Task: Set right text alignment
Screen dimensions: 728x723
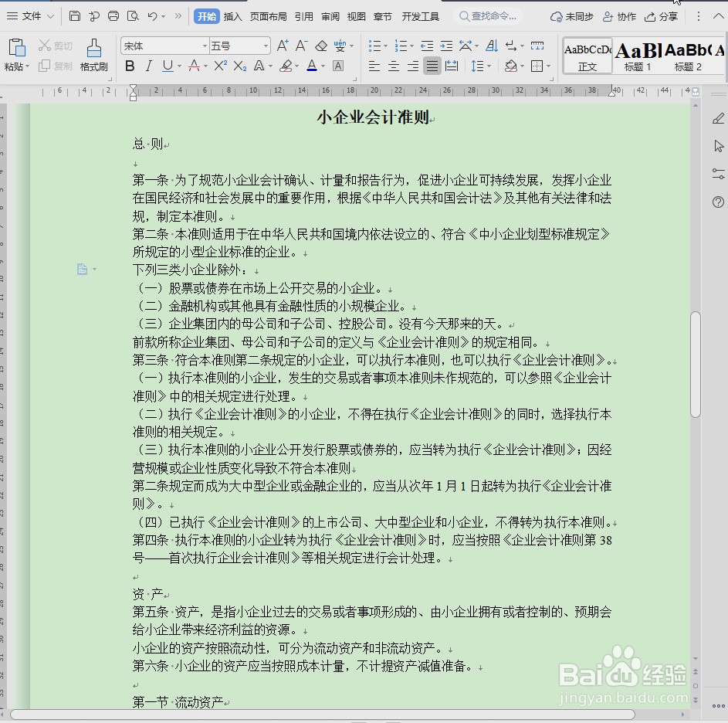Action: click(x=413, y=66)
